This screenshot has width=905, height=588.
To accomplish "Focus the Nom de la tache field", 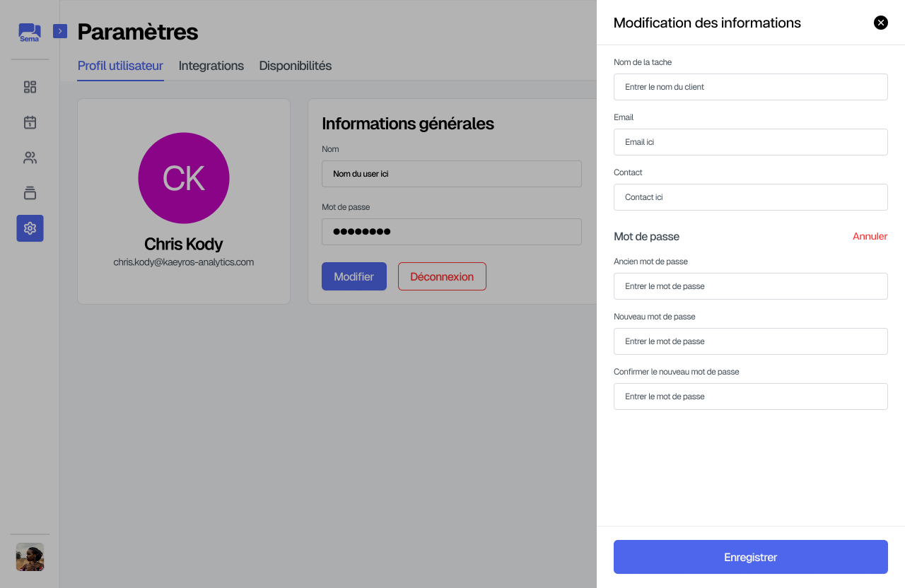I will (x=750, y=87).
